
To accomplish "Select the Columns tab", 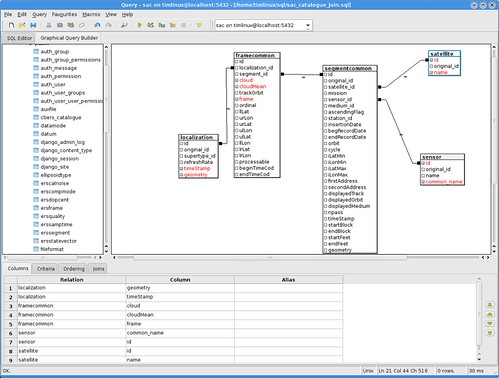I will click(x=18, y=268).
